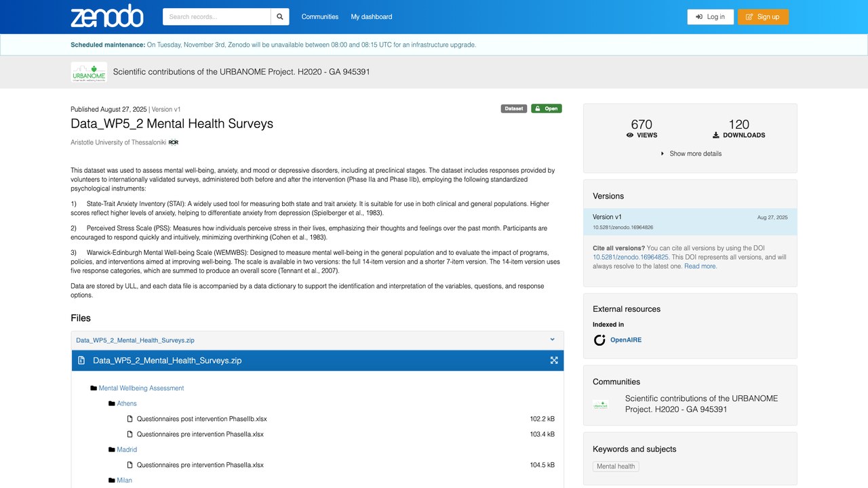Click the Athens folder icon
This screenshot has height=488, width=868.
pyautogui.click(x=112, y=404)
